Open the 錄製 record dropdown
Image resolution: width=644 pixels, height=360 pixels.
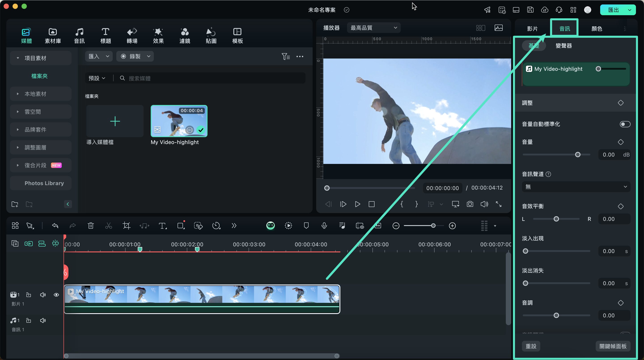(135, 56)
